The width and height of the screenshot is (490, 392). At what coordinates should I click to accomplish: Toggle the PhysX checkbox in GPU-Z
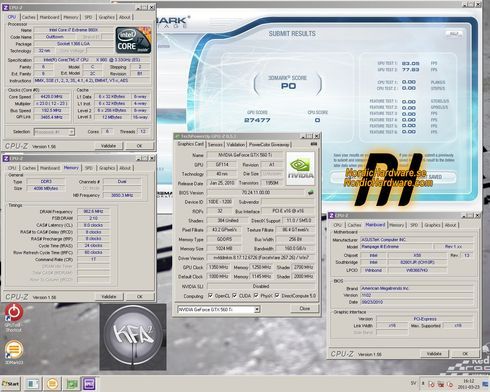coord(256,296)
